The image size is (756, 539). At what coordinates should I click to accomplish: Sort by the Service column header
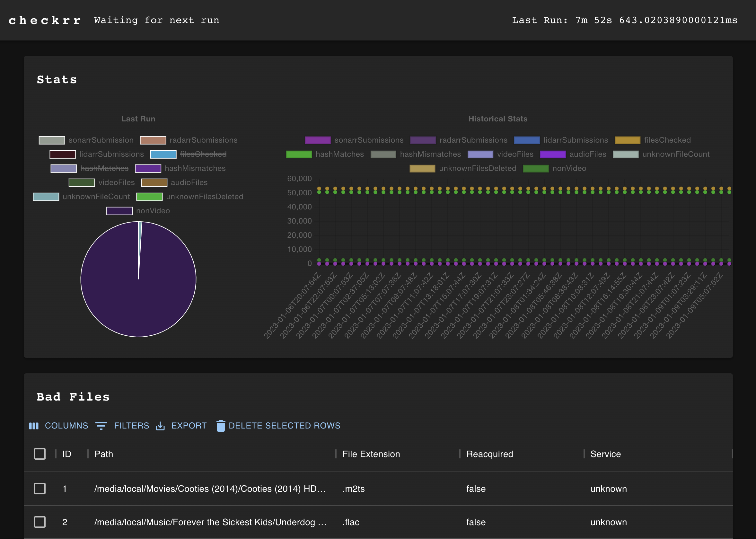click(x=605, y=454)
